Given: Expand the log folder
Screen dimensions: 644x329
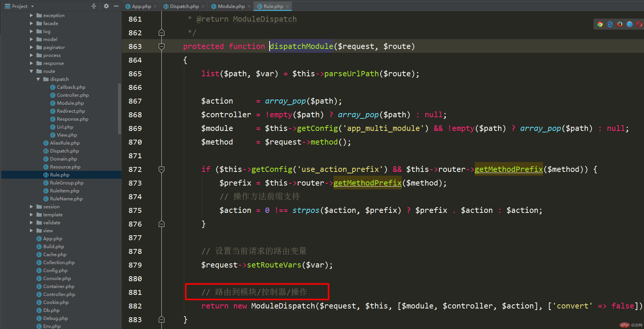Looking at the screenshot, I should tap(32, 31).
